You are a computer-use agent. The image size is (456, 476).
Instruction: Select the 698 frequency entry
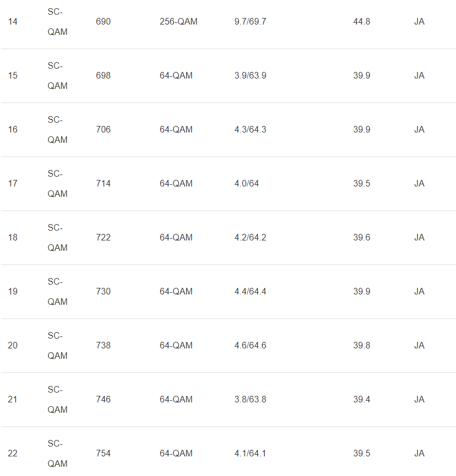(x=103, y=76)
